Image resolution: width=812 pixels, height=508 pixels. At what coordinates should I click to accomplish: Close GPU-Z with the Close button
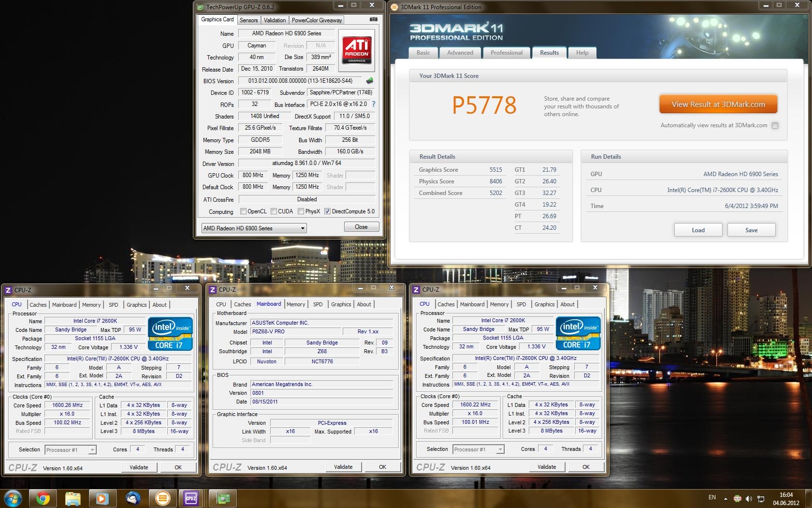[x=361, y=227]
